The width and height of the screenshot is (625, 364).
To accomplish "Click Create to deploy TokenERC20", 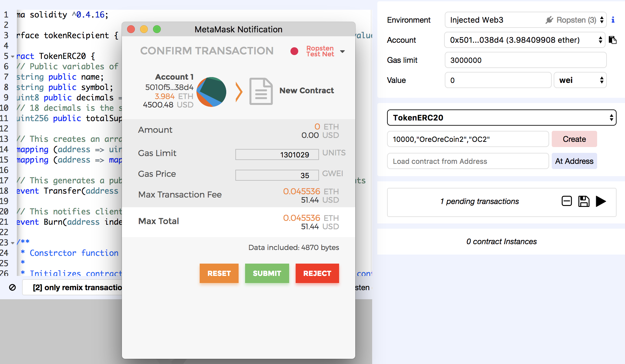I will click(574, 139).
